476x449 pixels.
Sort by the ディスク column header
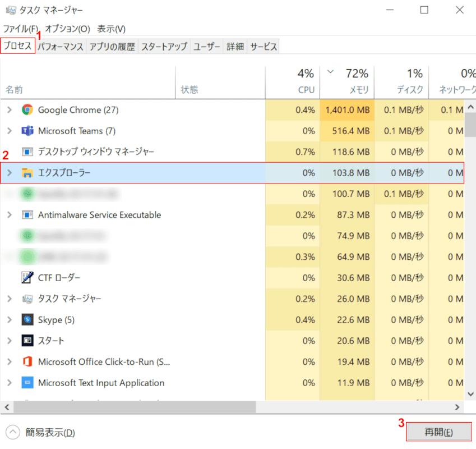(x=401, y=83)
